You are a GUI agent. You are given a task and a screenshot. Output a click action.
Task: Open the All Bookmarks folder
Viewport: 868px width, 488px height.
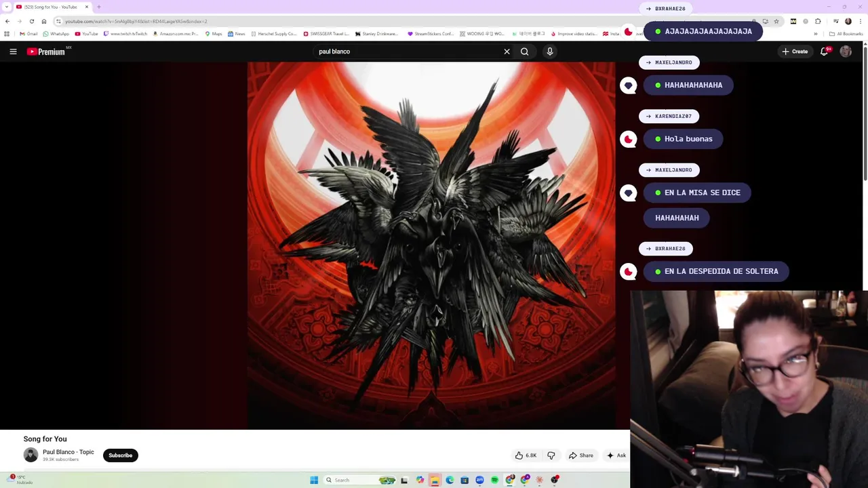click(x=846, y=34)
